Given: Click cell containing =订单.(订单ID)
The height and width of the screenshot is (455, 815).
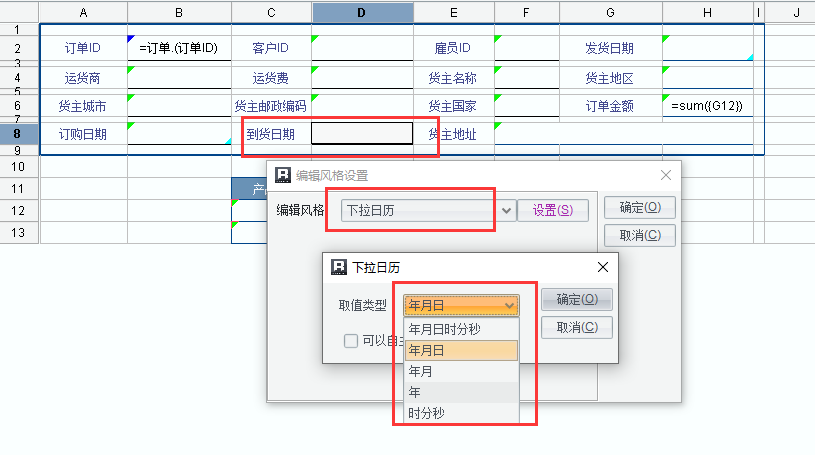Looking at the screenshot, I should [x=179, y=48].
